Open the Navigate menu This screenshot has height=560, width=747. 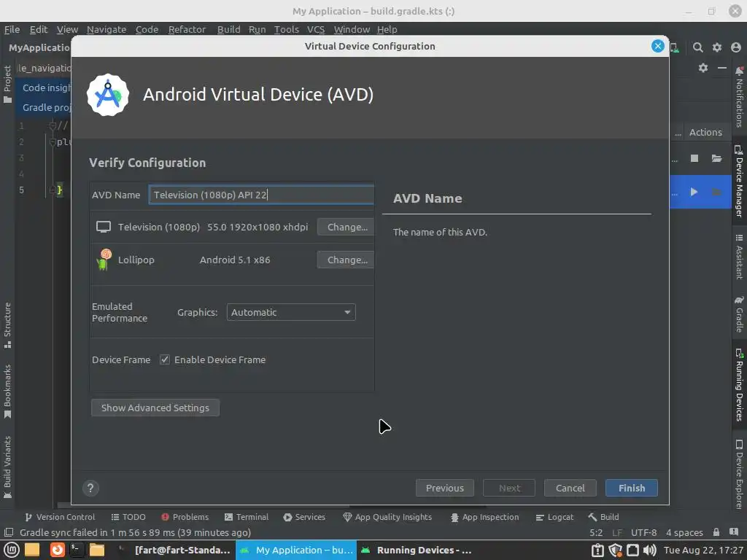click(107, 29)
